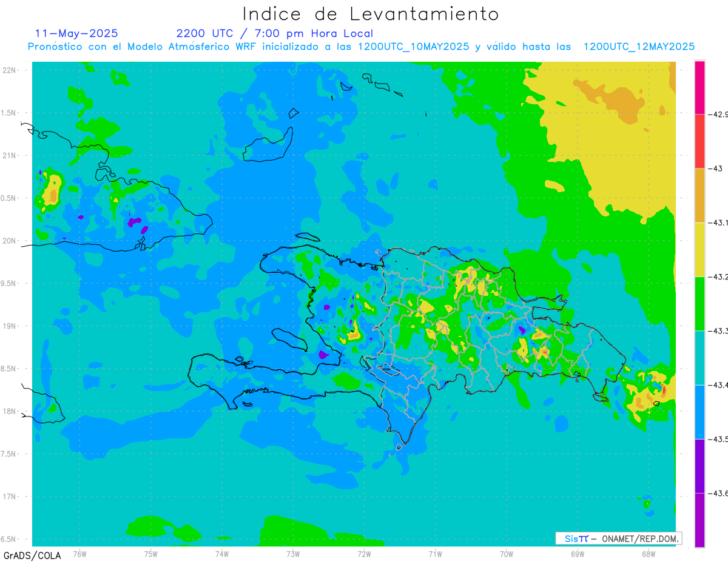The width and height of the screenshot is (728, 562).
Task: Click the '0.5N' latitude label
Action: [9, 198]
